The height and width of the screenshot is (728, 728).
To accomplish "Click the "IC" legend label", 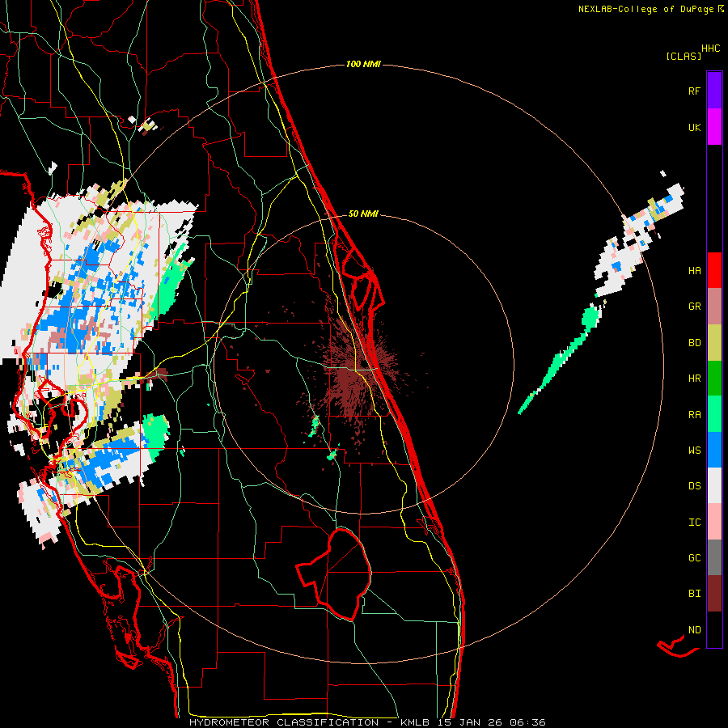I will (x=694, y=523).
